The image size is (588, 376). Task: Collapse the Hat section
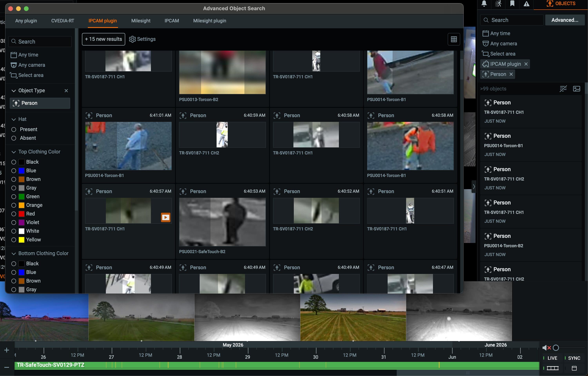[x=14, y=119]
